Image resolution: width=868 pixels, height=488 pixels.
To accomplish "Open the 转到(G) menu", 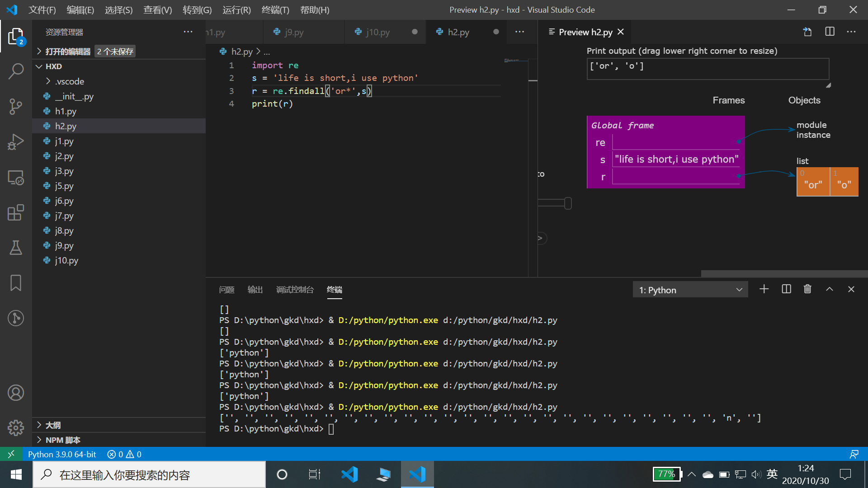I will [x=197, y=10].
